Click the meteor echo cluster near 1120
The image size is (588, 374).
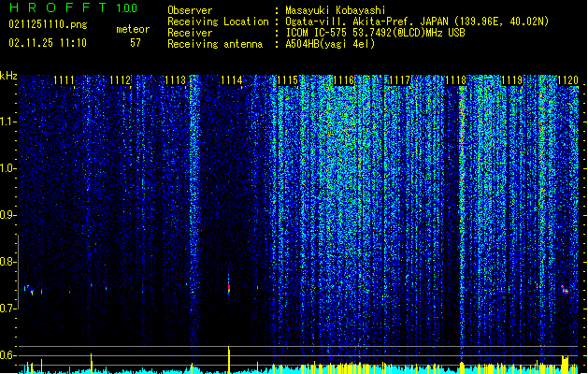pos(566,290)
